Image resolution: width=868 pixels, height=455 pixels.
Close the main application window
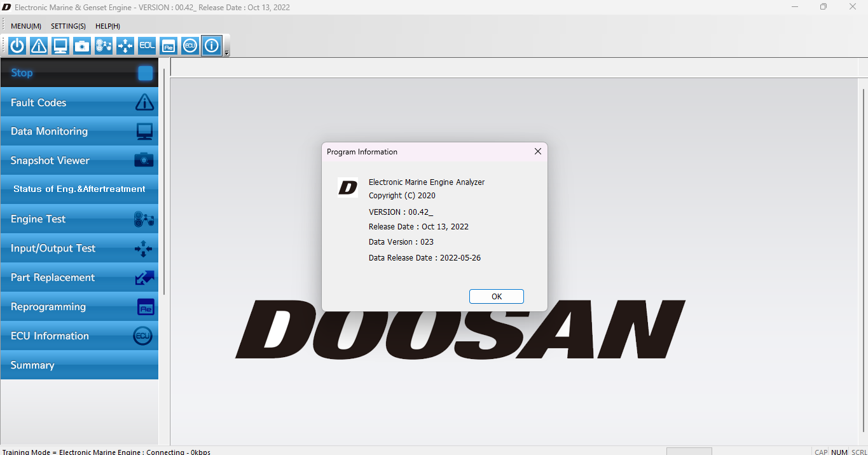click(853, 7)
